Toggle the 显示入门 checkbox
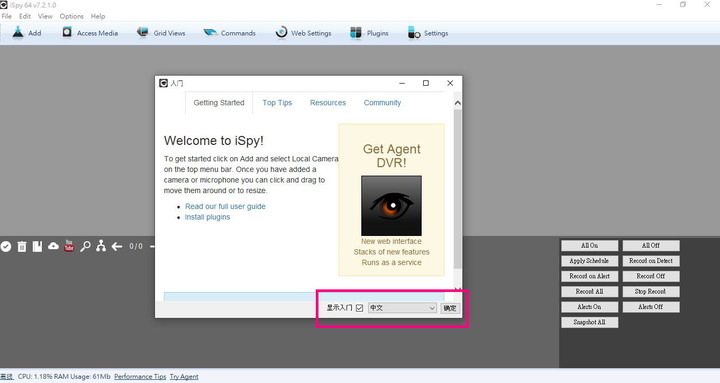This screenshot has height=383, width=720. coord(360,308)
